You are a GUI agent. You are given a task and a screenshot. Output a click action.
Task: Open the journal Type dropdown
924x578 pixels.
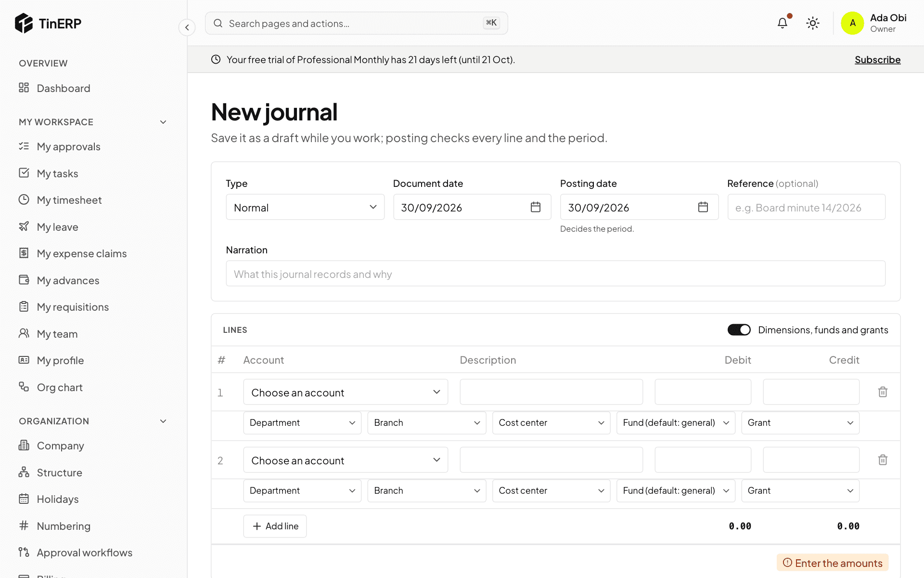(x=305, y=207)
